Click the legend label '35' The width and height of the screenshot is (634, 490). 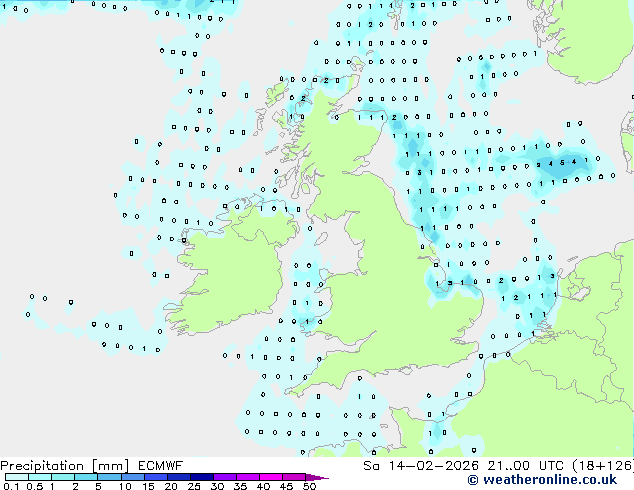click(240, 486)
